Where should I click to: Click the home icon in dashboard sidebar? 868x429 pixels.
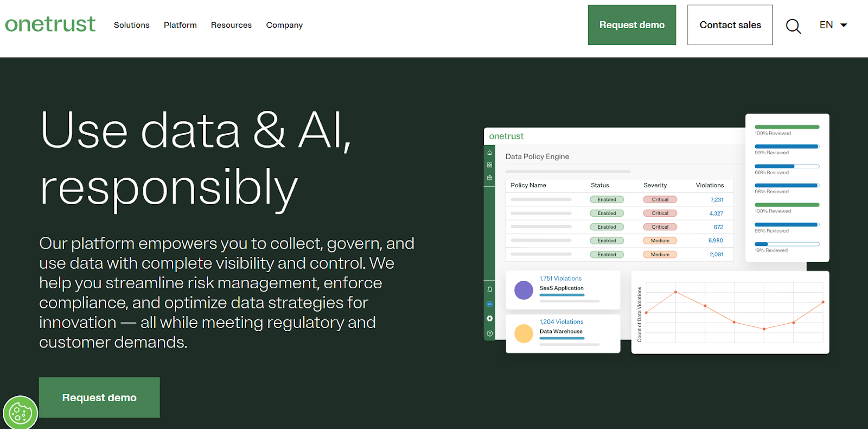point(489,153)
